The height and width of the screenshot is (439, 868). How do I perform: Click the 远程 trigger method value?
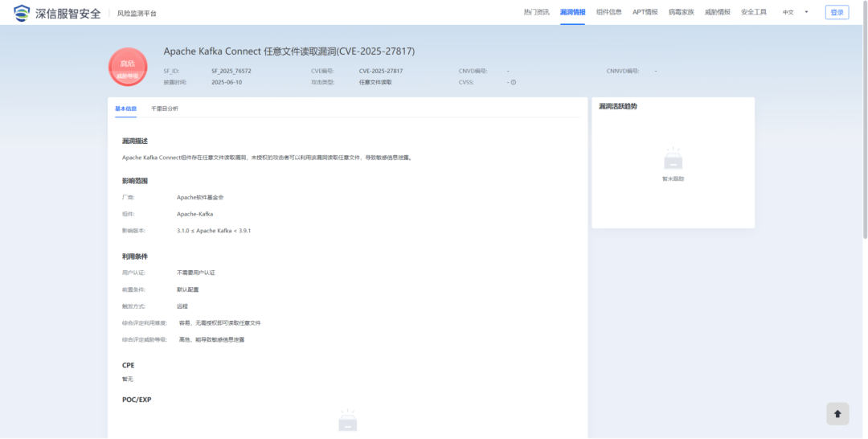[x=182, y=306]
